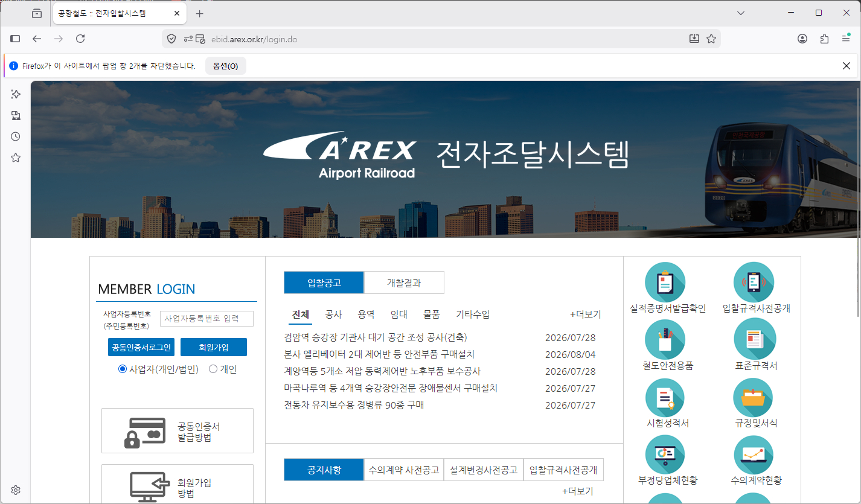Image resolution: width=861 pixels, height=504 pixels.
Task: Click the 사업자등록번호 입력 field
Action: (x=206, y=319)
